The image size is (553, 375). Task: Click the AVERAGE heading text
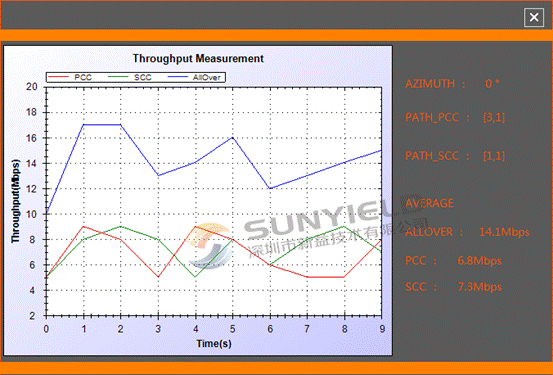(429, 203)
